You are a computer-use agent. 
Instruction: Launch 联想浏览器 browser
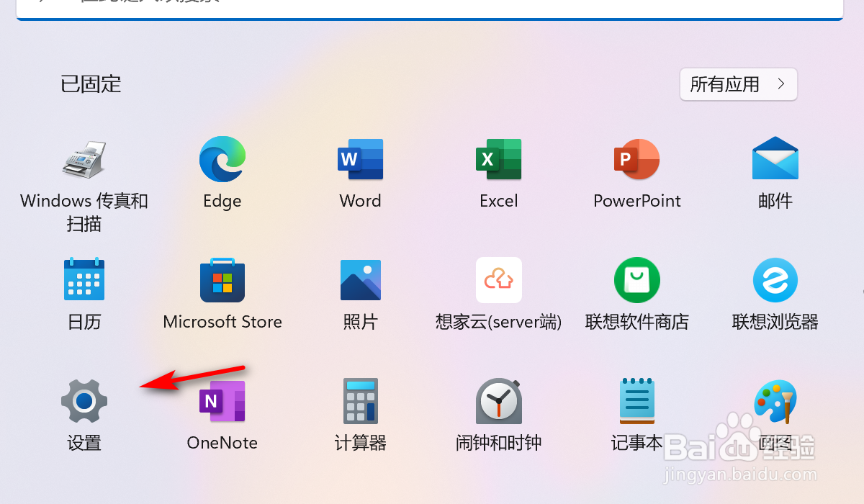coord(775,279)
